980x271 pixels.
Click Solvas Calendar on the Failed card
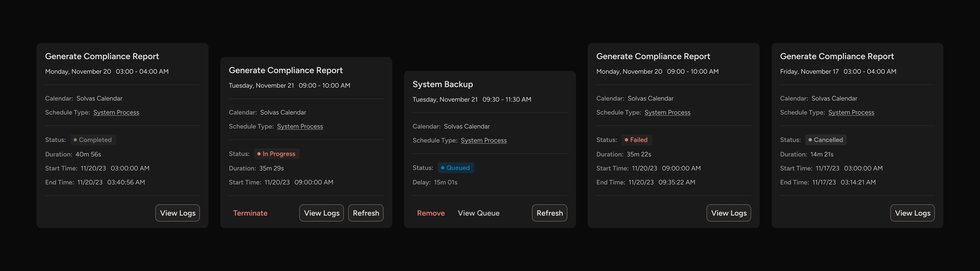650,98
